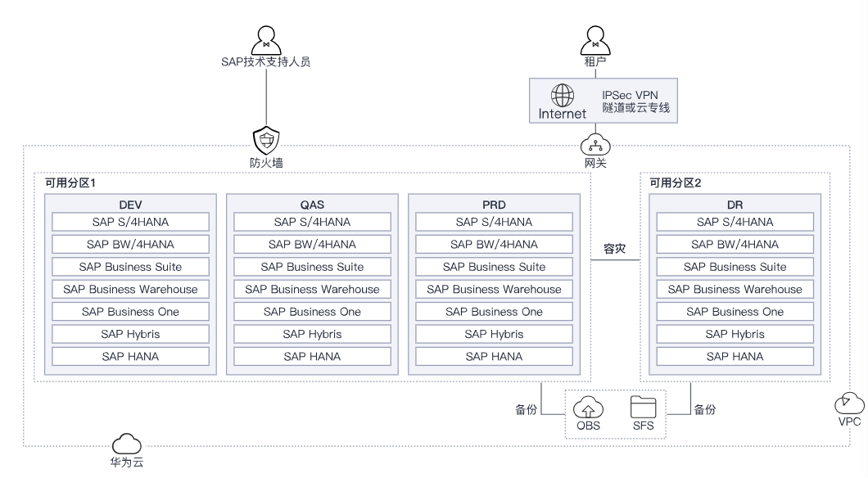This screenshot has height=478, width=868.
Task: Click the VPC cloud icon
Action: pos(849,404)
